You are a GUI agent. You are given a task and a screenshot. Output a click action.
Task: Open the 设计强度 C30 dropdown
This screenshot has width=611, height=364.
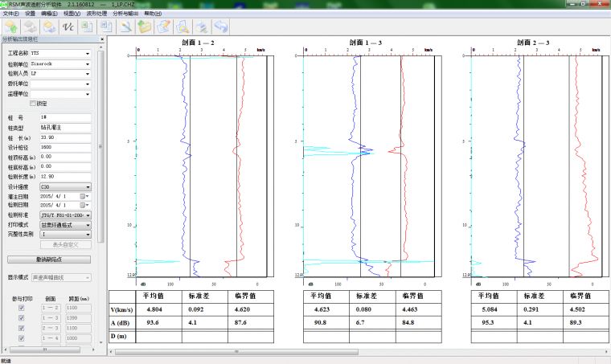(x=87, y=186)
